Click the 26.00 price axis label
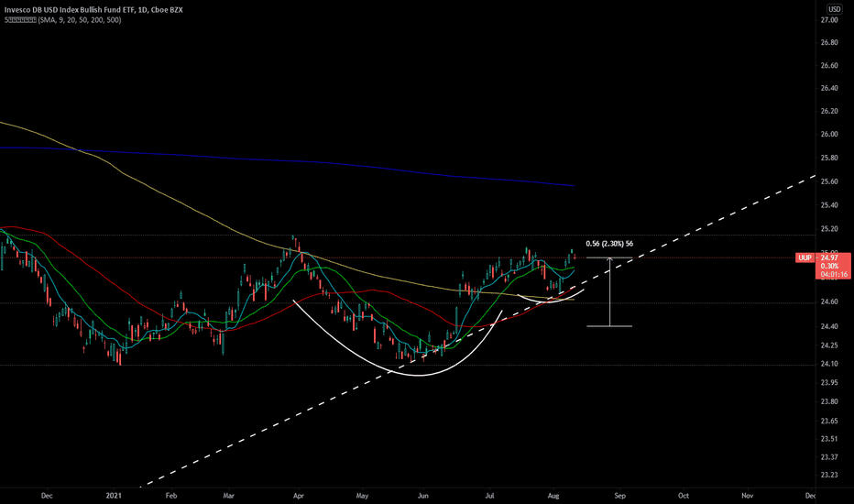Viewport: 854px width, 504px height. point(829,135)
